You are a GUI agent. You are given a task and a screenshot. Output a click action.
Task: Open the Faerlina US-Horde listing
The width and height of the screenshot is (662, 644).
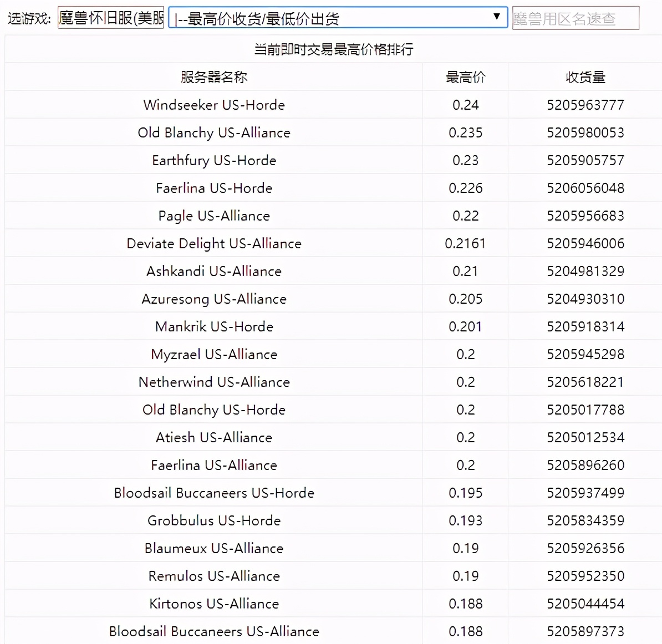click(214, 188)
